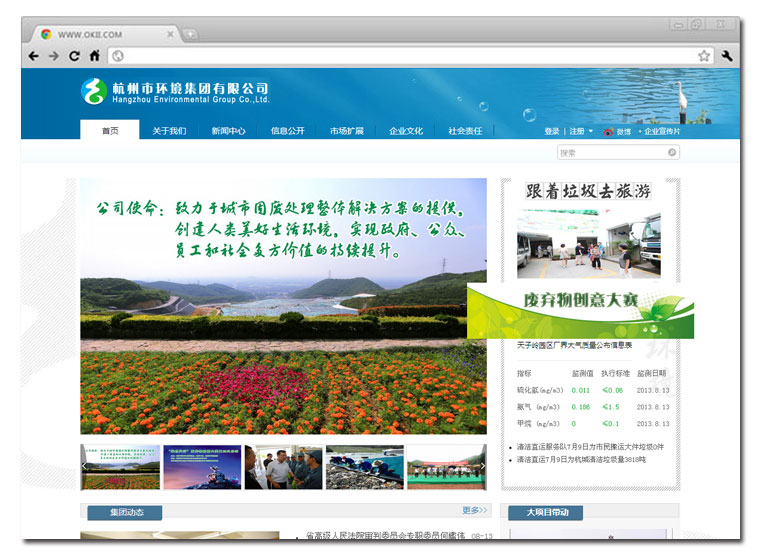Open a new browser tab

pos(190,34)
